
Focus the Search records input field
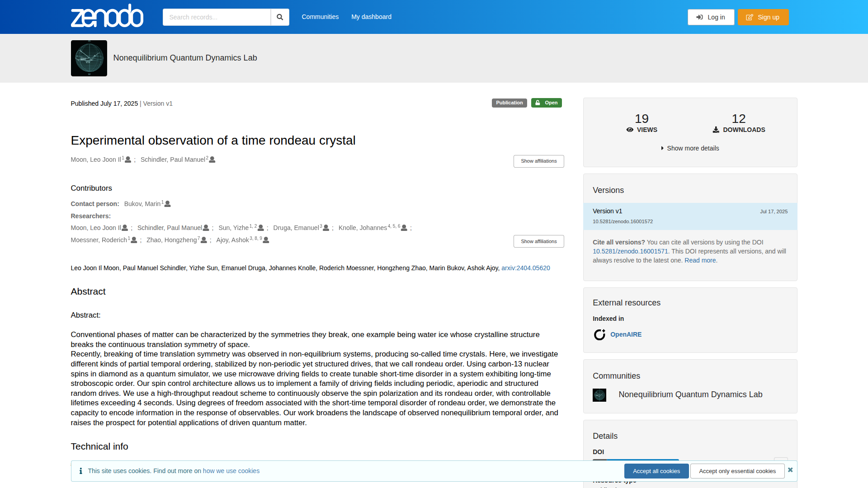217,17
